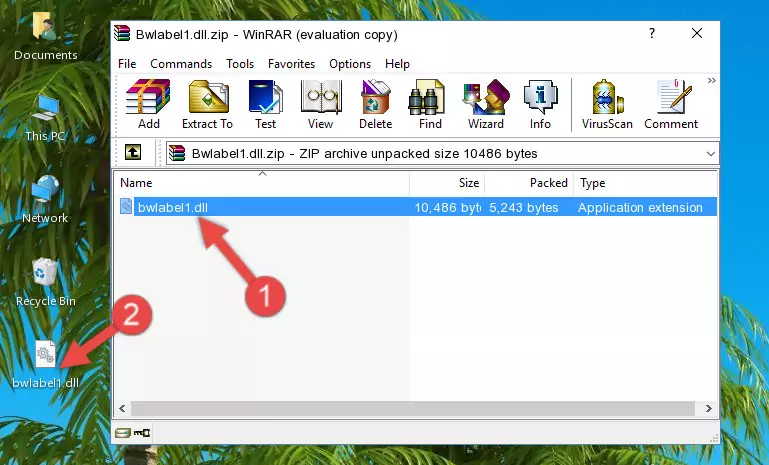Screen dimensions: 769x465
Task: Open the View tool
Action: (321, 104)
